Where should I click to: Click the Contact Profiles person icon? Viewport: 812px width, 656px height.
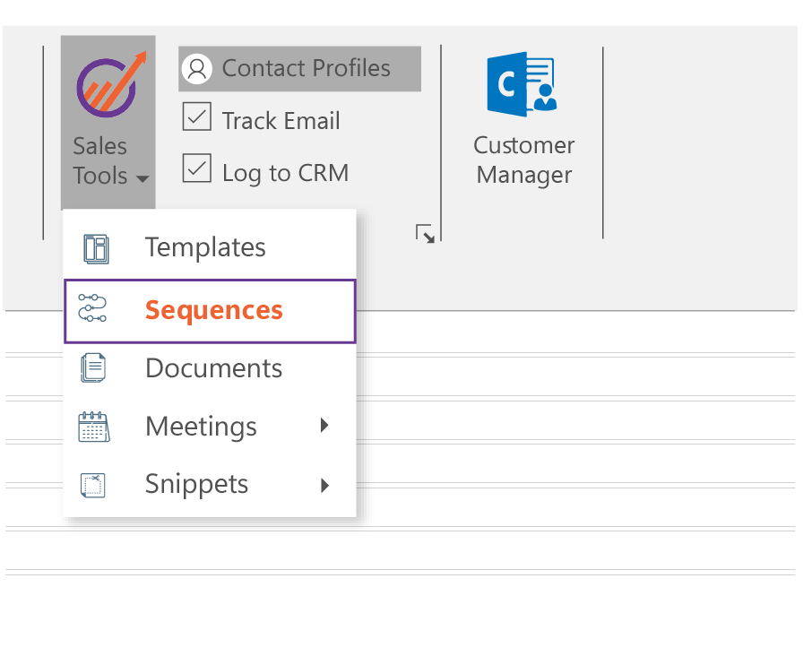(x=196, y=69)
